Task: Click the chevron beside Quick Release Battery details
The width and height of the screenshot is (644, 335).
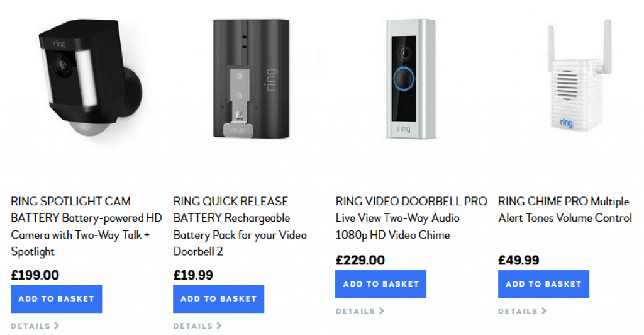Action: pos(219,326)
